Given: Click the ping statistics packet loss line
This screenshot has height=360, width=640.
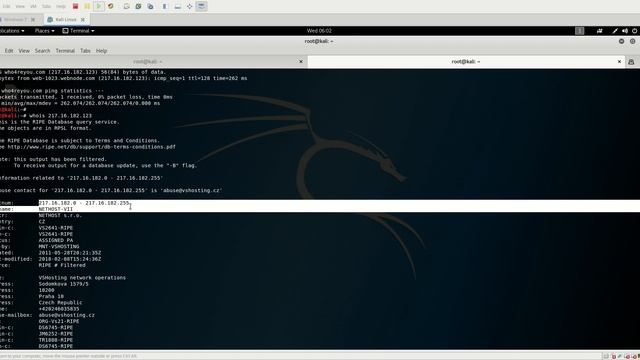Looking at the screenshot, I should pos(86,97).
